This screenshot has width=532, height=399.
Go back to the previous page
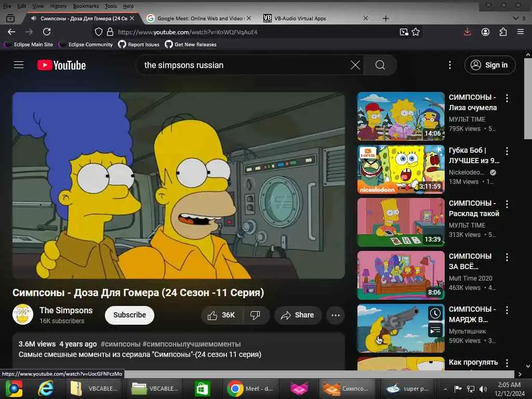tap(11, 32)
